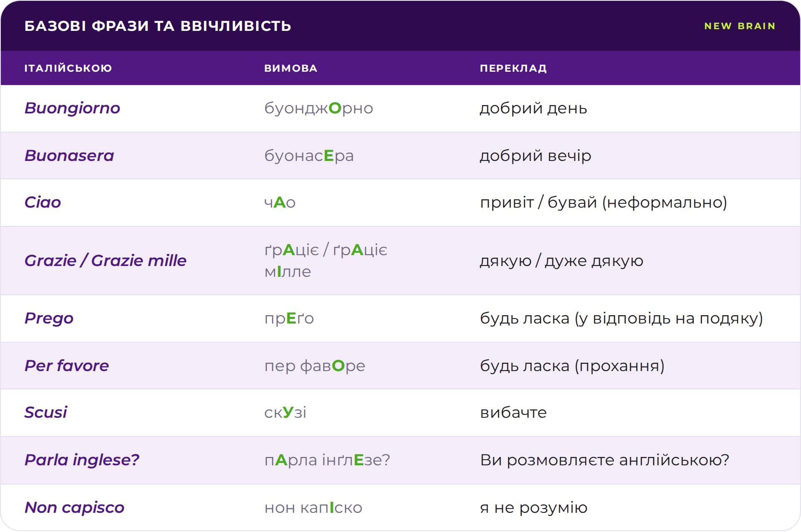Select the phrase 'Parla inglese?'

click(x=82, y=460)
